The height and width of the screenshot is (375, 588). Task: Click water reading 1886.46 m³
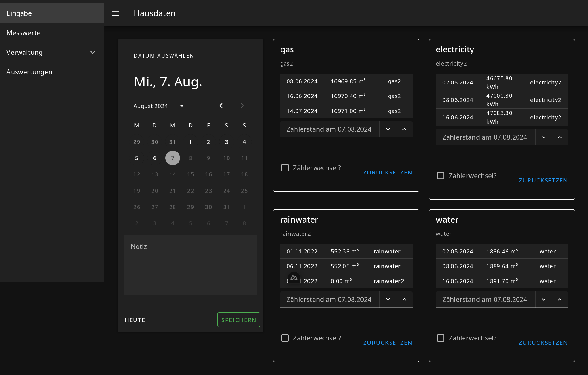tap(502, 251)
